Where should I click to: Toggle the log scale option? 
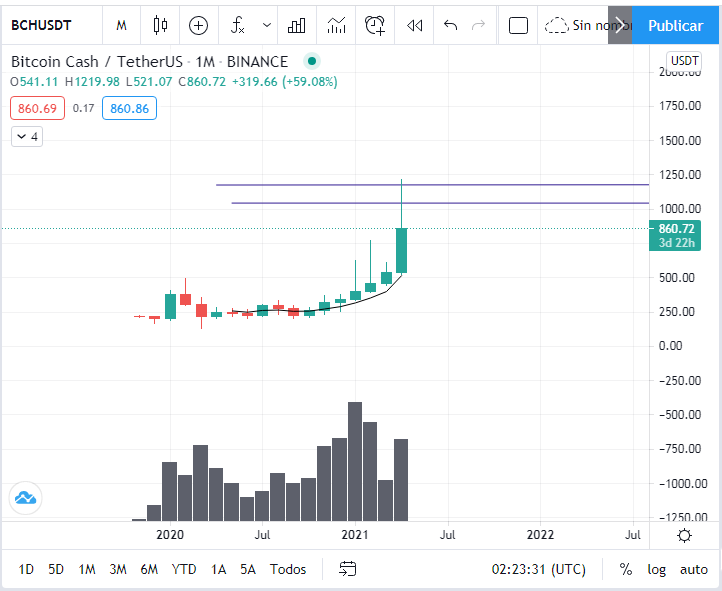657,569
